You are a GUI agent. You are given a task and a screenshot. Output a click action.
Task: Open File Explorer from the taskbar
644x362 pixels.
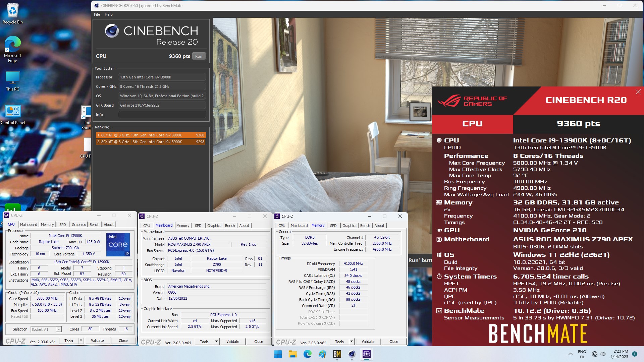pyautogui.click(x=292, y=354)
